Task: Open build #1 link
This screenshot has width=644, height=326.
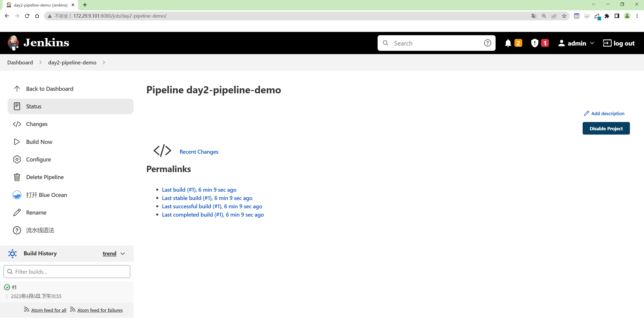Action: click(x=14, y=287)
